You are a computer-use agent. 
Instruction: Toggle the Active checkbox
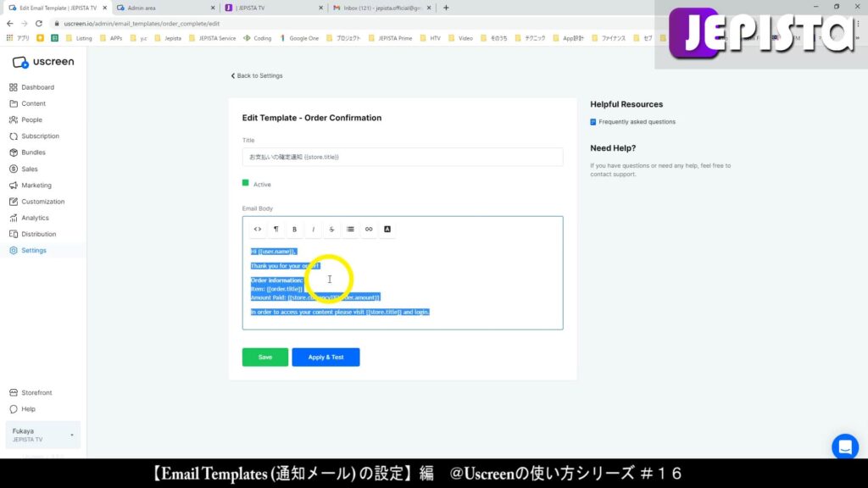[245, 183]
